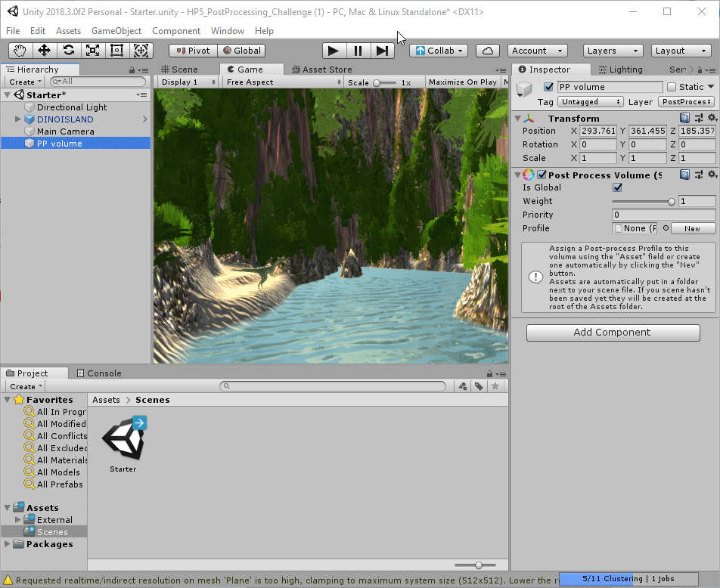
Task: Click the Pause button
Action: pos(358,51)
